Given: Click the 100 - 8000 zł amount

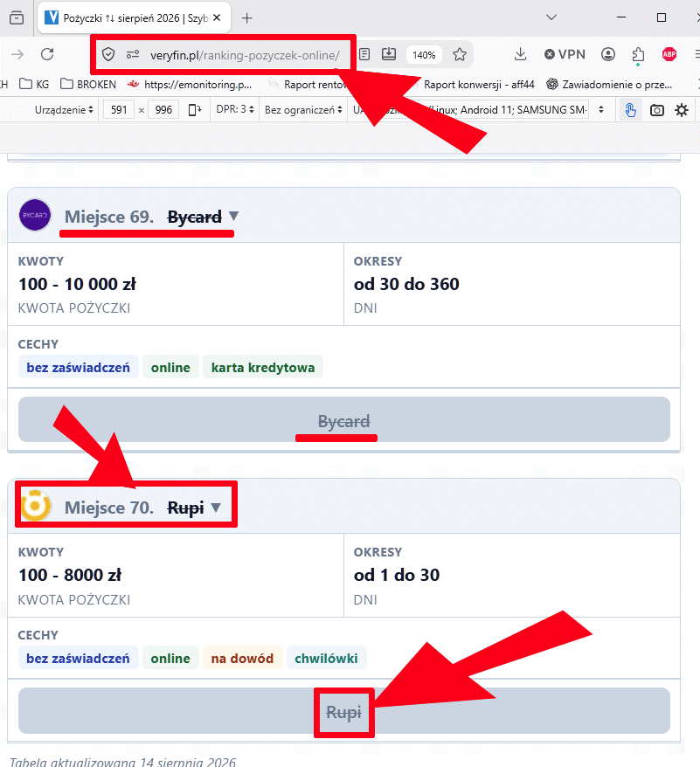Looking at the screenshot, I should [x=70, y=575].
